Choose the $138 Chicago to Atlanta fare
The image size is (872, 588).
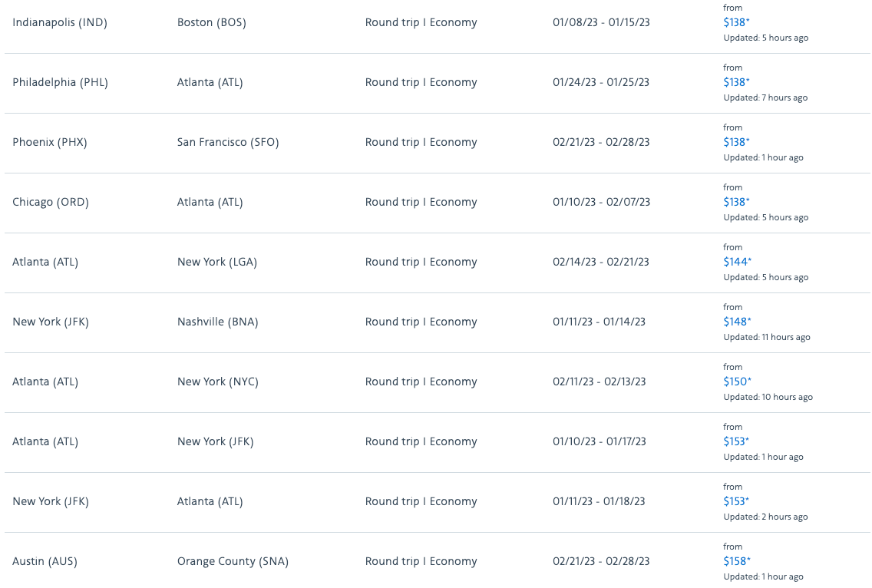pos(736,202)
